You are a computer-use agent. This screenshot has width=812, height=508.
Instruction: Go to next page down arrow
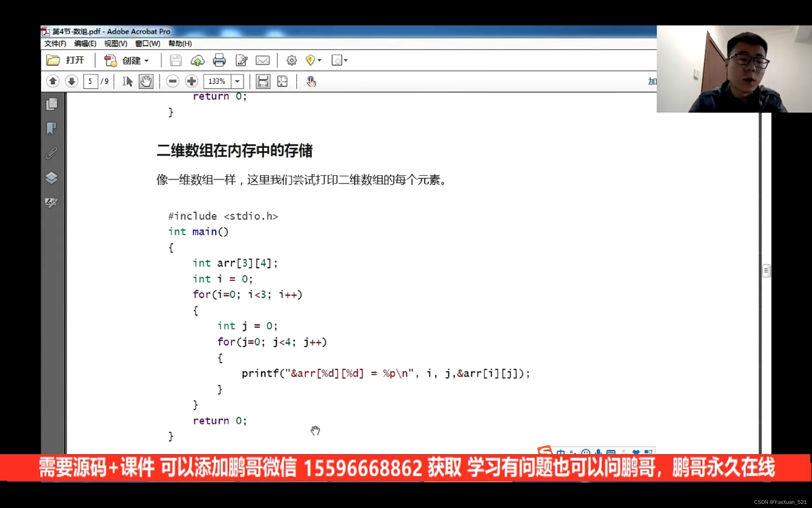tap(71, 81)
